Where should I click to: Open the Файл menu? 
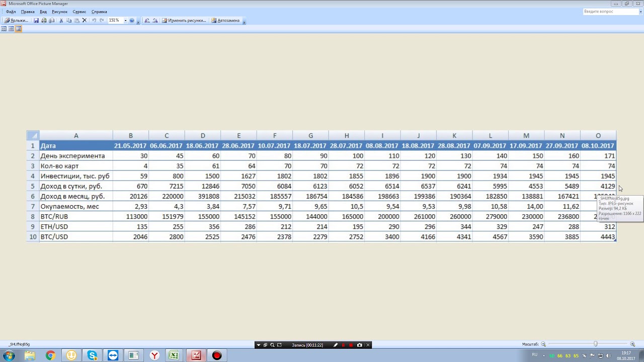[x=11, y=12]
